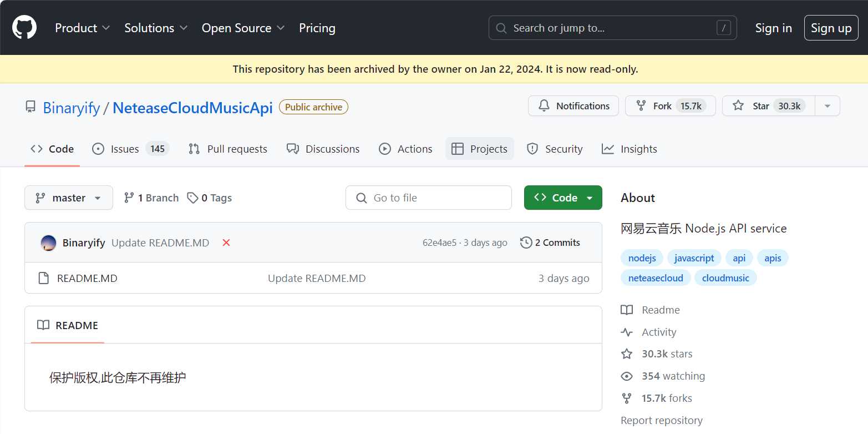868x434 pixels.
Task: Go to the Pricing page
Action: pos(317,28)
